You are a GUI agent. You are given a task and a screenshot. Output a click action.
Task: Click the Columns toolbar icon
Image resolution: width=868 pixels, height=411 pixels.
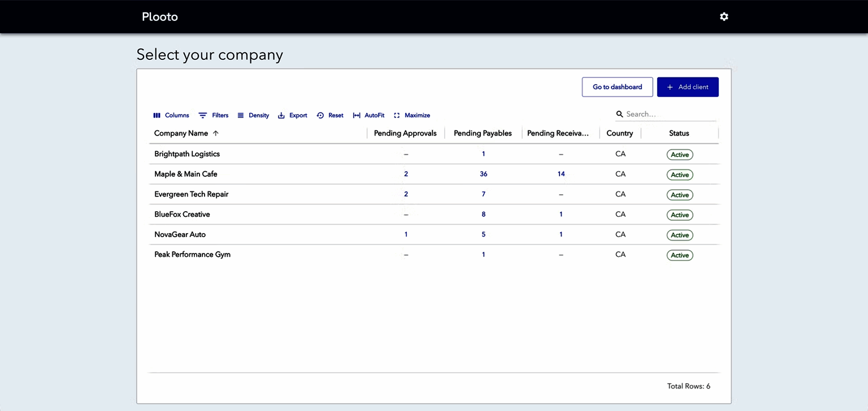(x=157, y=115)
